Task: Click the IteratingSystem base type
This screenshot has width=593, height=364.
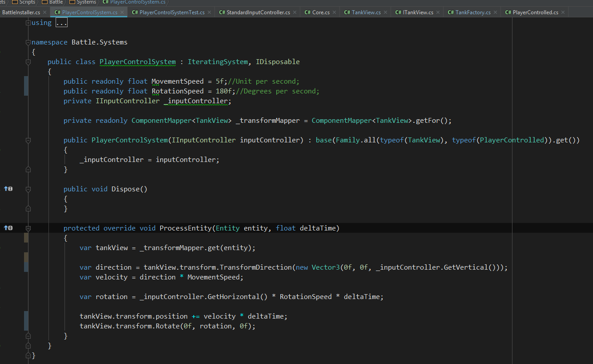Action: click(218, 62)
